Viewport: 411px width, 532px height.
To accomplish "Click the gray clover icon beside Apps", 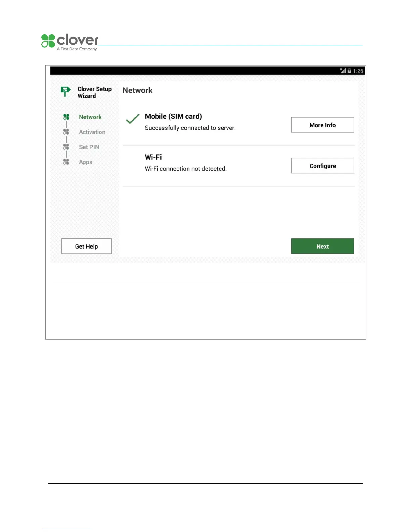I will (66, 162).
